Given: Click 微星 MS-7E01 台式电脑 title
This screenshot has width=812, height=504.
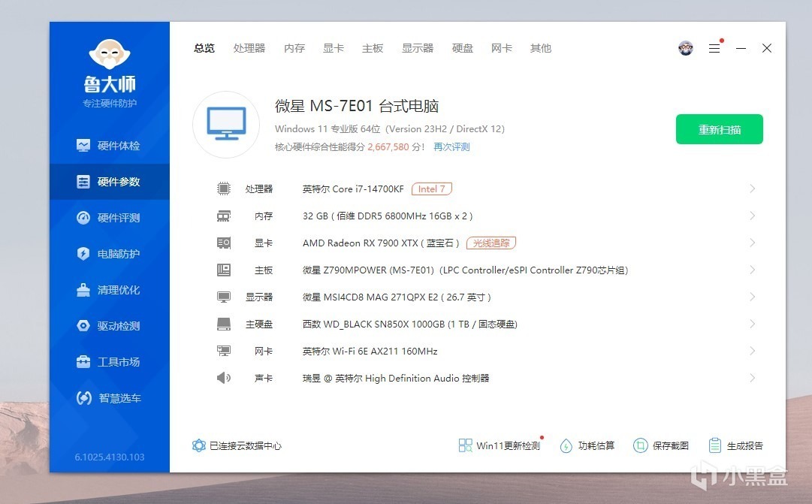Looking at the screenshot, I should click(x=357, y=106).
